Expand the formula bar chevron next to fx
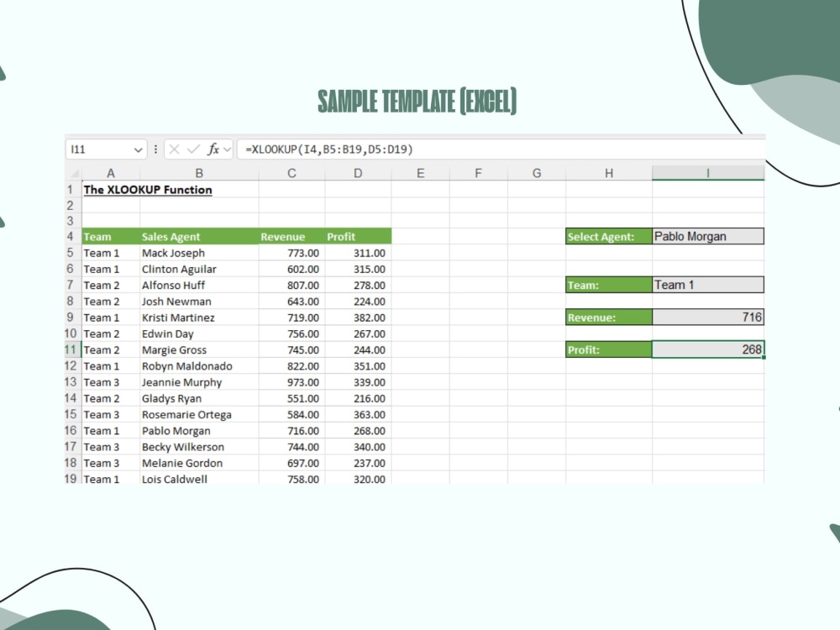The height and width of the screenshot is (630, 840). click(x=227, y=150)
